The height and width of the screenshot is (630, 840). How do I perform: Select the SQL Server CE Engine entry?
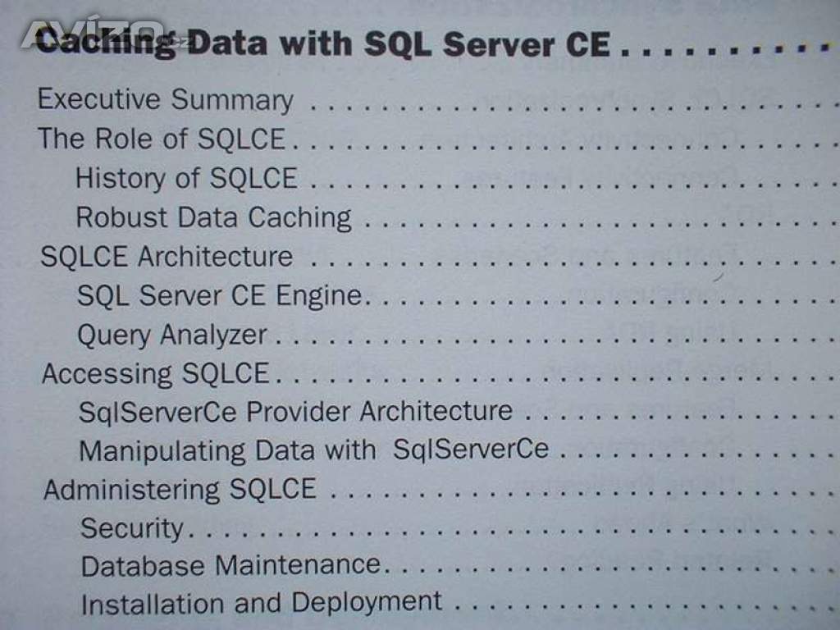coord(219,295)
